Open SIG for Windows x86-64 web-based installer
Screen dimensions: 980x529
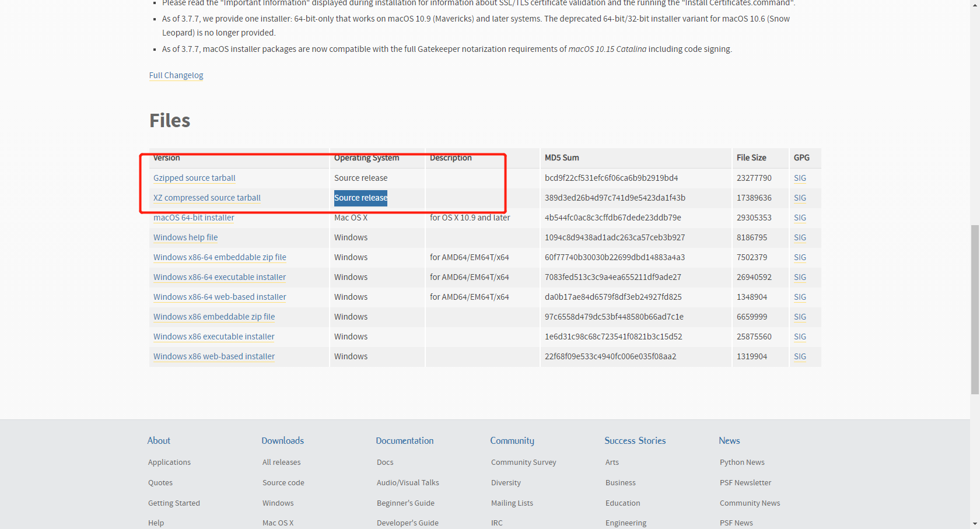coord(800,297)
